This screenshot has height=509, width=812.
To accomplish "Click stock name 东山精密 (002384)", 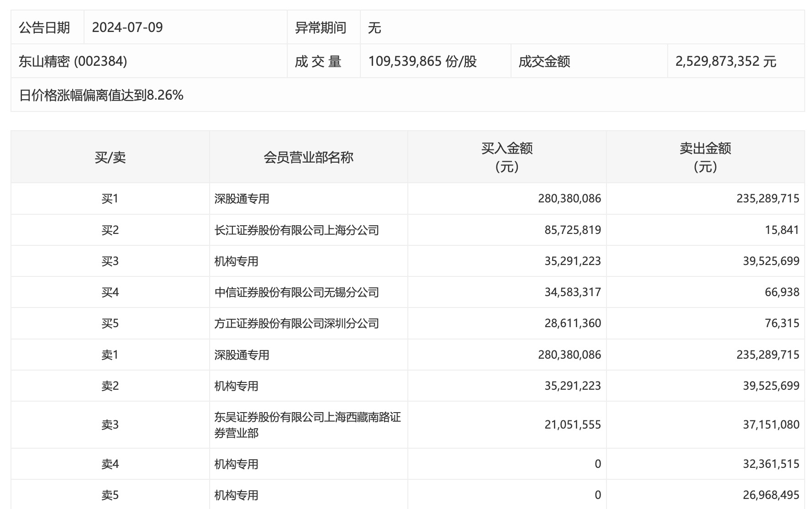I will tap(73, 61).
